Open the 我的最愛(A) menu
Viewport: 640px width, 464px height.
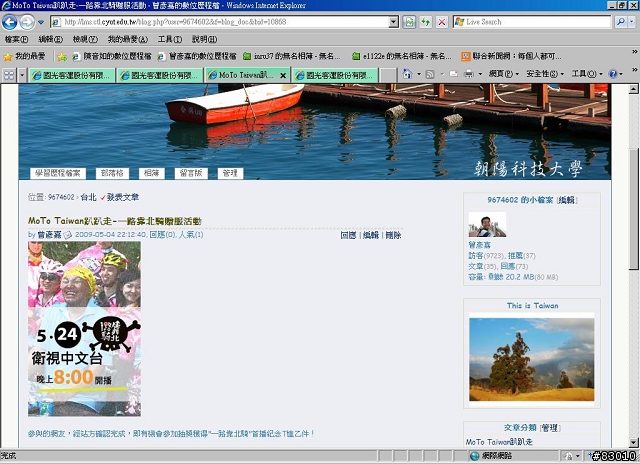click(x=128, y=39)
